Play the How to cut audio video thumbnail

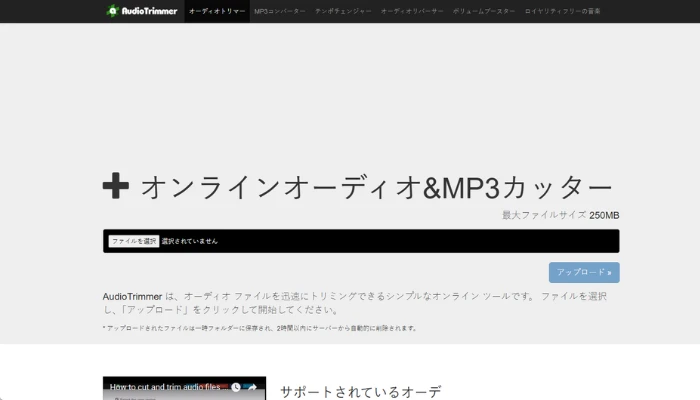pos(184,388)
